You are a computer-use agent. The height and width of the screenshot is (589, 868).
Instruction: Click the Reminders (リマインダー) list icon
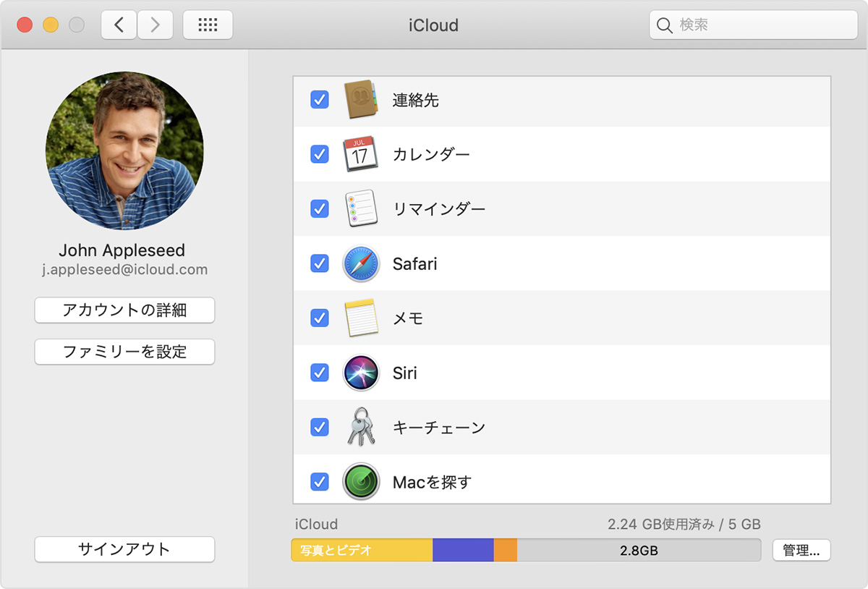361,209
